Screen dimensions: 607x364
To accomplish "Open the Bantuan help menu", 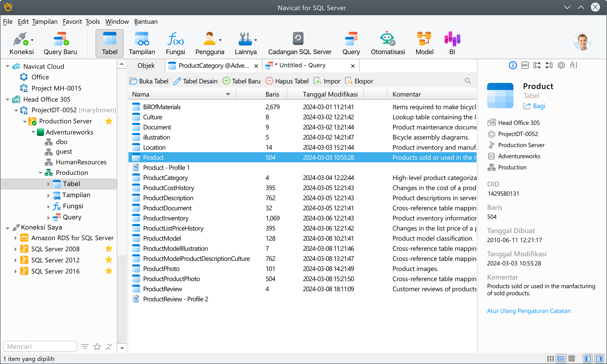I will [146, 22].
